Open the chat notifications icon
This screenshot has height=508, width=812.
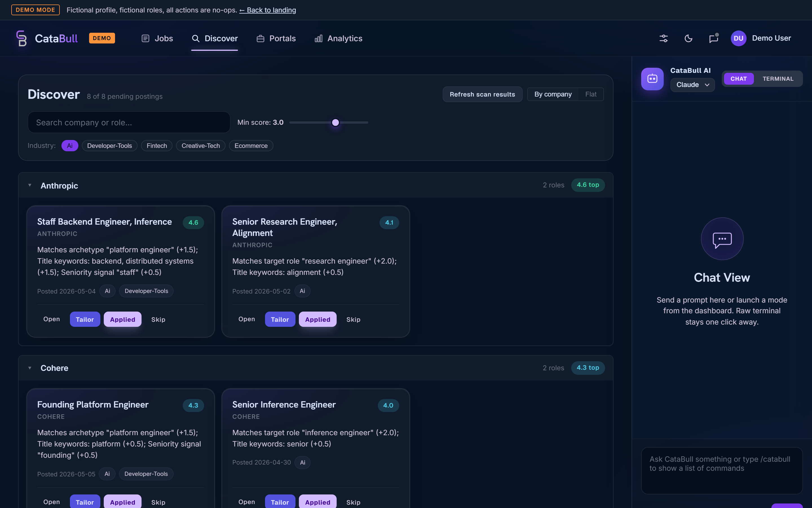(713, 38)
